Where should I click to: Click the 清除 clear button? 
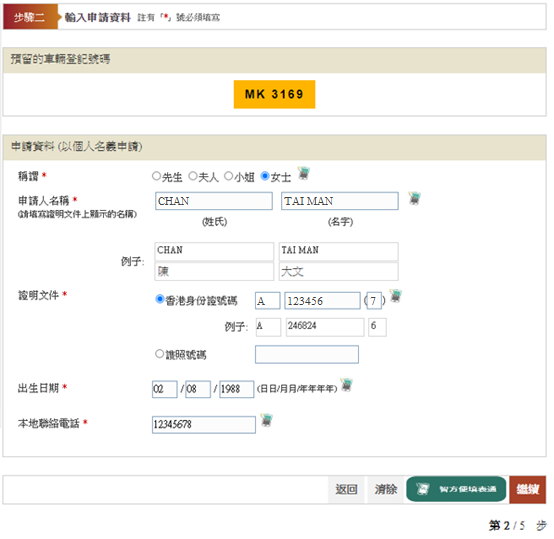tap(385, 490)
